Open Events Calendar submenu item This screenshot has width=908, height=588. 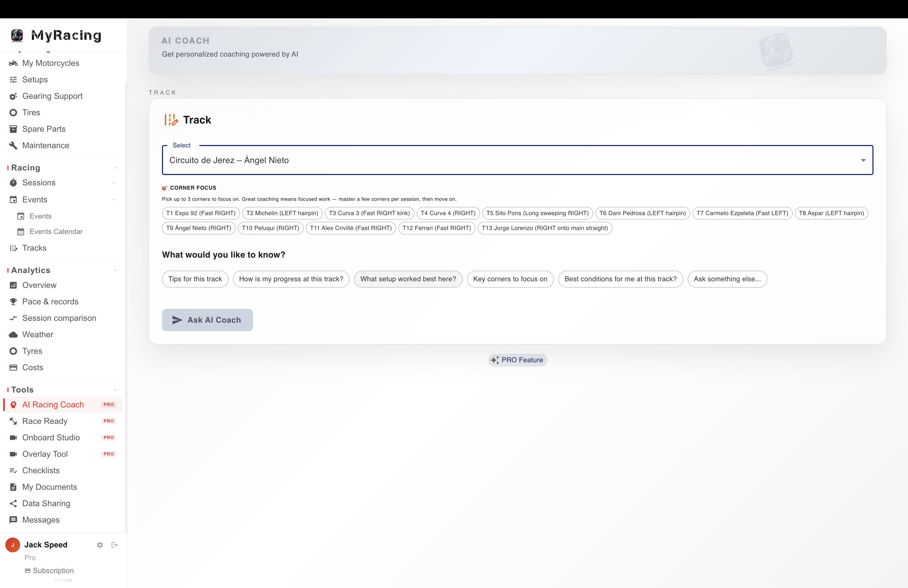click(x=56, y=232)
